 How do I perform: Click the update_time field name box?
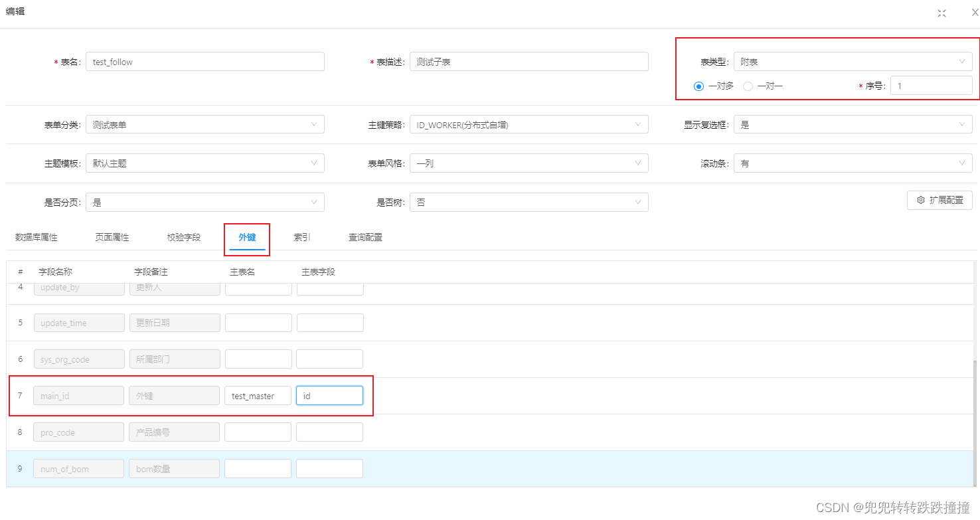click(x=79, y=323)
